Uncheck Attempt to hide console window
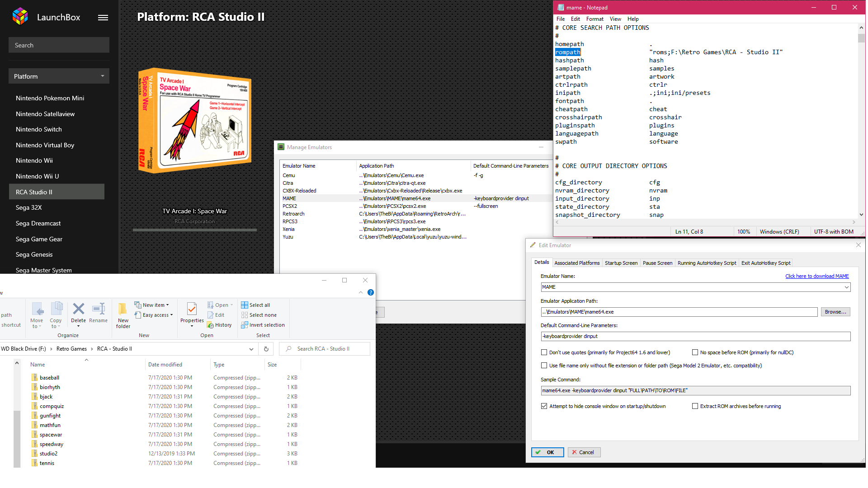868x488 pixels. tap(544, 406)
